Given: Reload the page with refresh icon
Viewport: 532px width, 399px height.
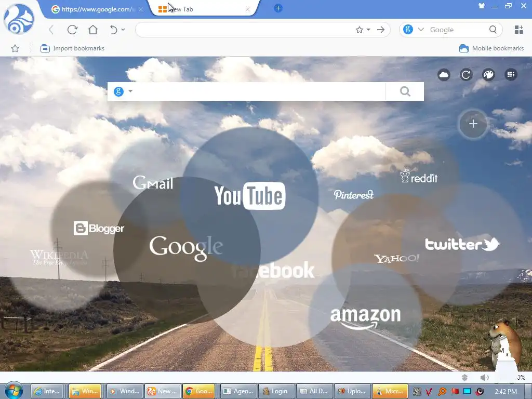Looking at the screenshot, I should [72, 30].
